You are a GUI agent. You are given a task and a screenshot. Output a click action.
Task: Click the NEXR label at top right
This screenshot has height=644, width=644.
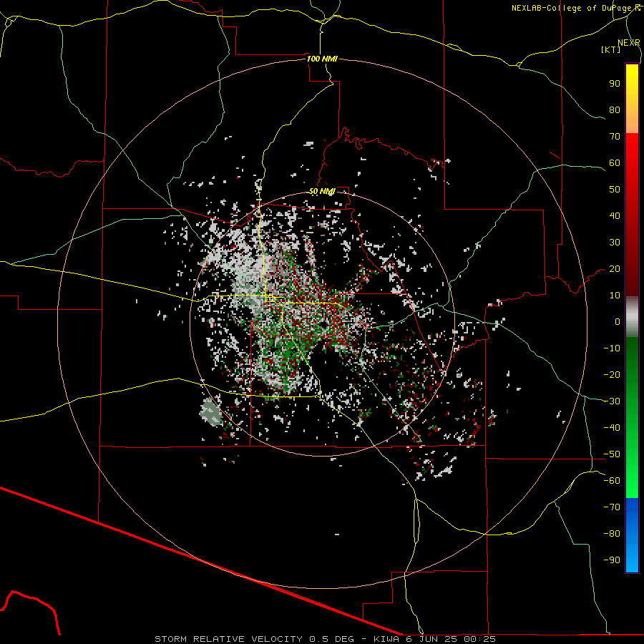pos(629,43)
